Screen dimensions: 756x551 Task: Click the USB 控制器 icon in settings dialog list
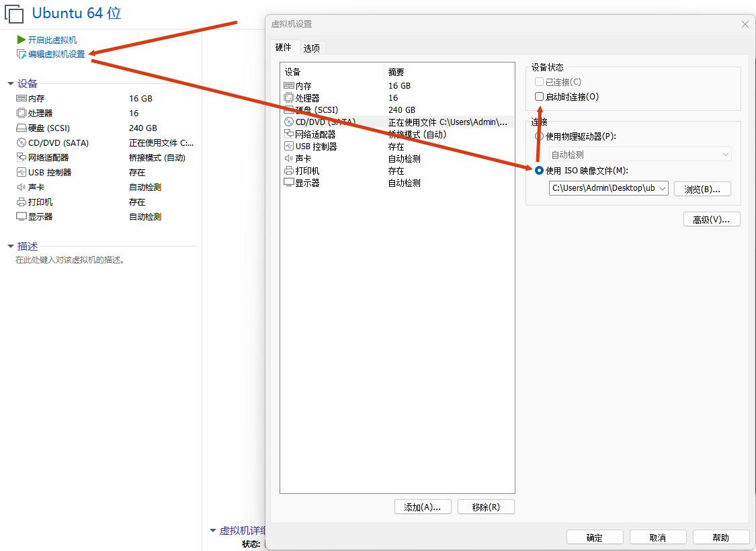click(x=289, y=146)
